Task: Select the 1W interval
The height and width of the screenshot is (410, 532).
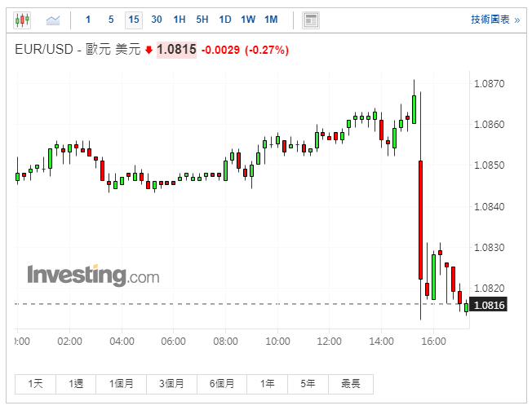Action: coord(248,20)
